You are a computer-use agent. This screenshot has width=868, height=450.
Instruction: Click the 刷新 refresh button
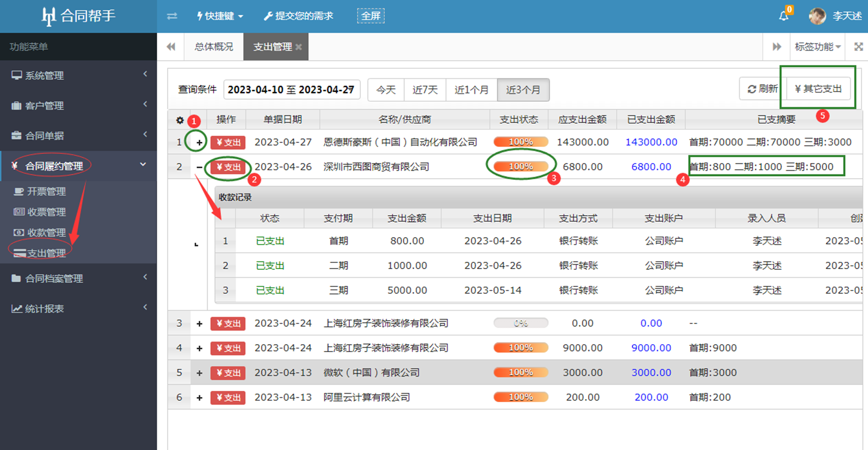pyautogui.click(x=763, y=89)
